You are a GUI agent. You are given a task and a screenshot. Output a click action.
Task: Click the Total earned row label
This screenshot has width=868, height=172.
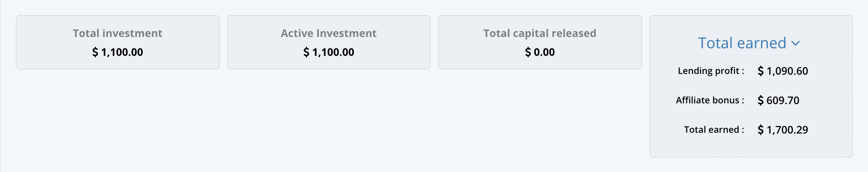click(x=714, y=130)
